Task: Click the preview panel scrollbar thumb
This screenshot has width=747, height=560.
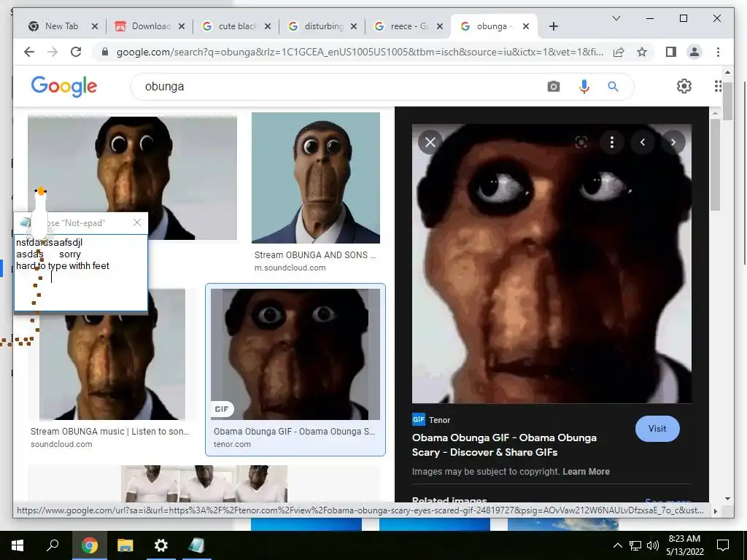Action: (x=715, y=164)
